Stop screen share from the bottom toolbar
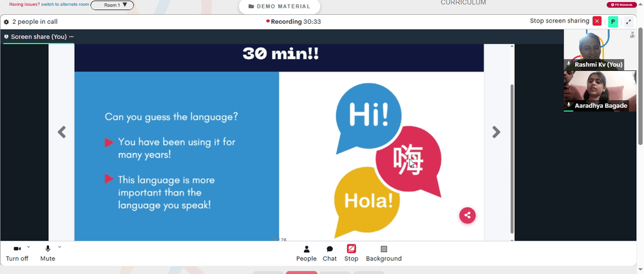The height and width of the screenshot is (274, 644). [x=351, y=253]
